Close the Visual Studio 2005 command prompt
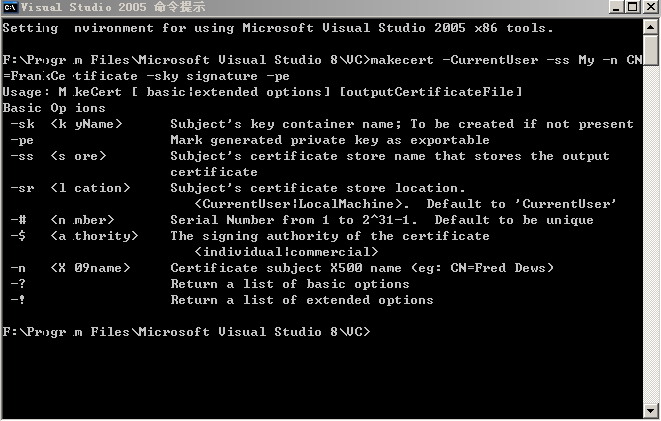Screen dimensions: 661x421 click(x=651, y=7)
